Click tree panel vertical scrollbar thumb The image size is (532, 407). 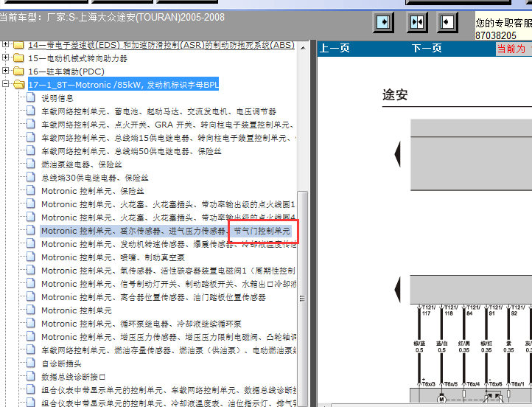click(302, 299)
